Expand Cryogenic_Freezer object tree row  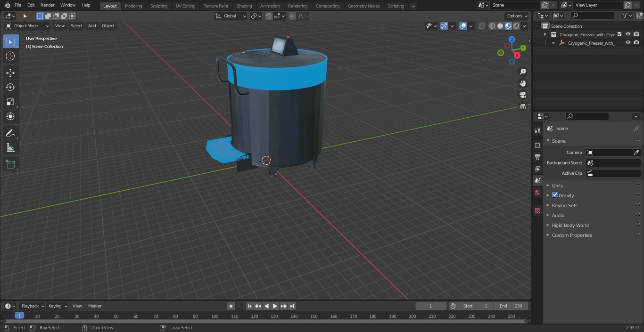tap(553, 43)
